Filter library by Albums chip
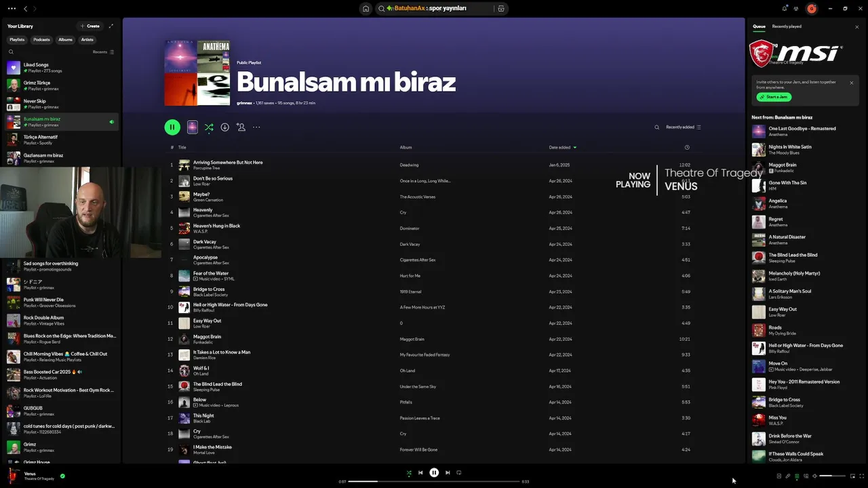This screenshot has width=868, height=488. (x=65, y=39)
